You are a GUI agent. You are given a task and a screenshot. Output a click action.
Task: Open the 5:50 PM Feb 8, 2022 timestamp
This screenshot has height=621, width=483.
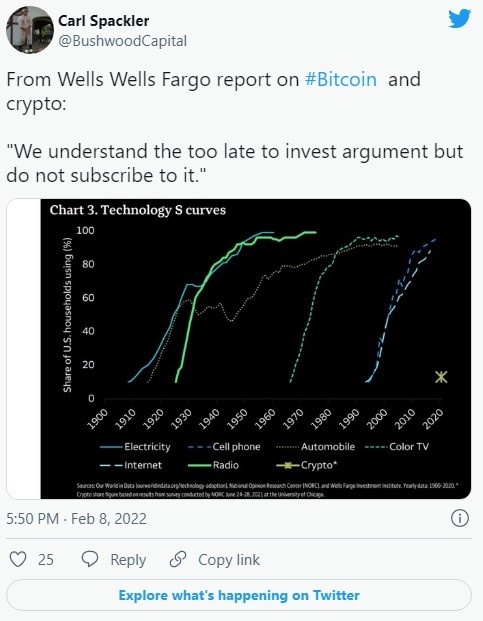click(76, 518)
